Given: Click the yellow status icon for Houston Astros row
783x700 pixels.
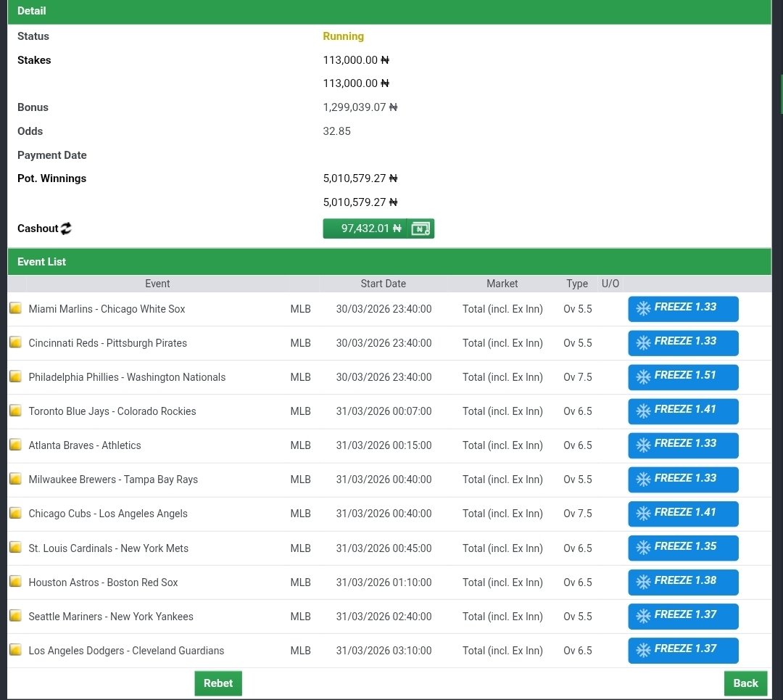Looking at the screenshot, I should coord(15,581).
